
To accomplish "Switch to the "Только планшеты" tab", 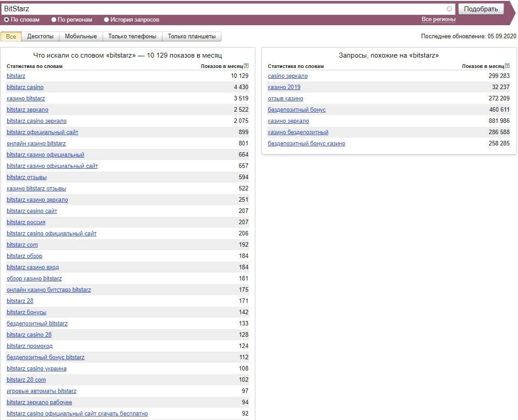I will pos(192,36).
